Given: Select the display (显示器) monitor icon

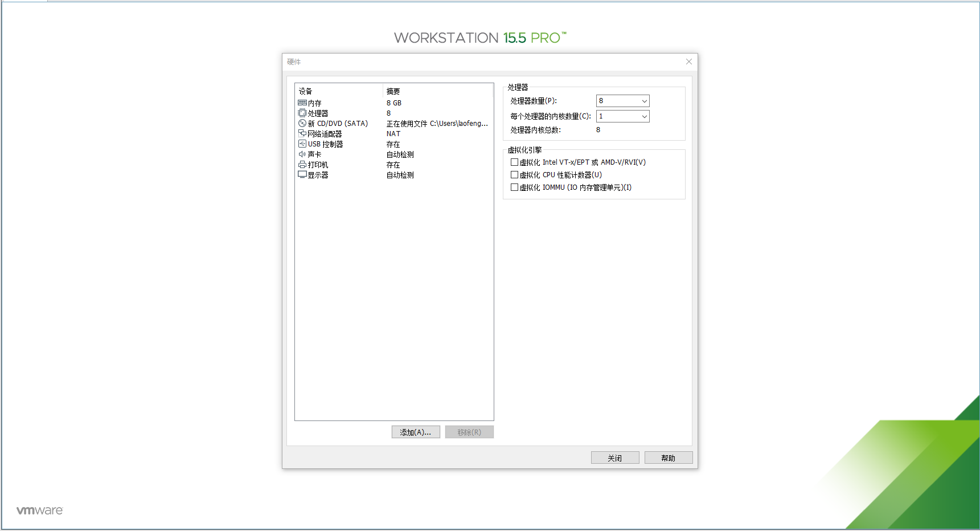Looking at the screenshot, I should 302,175.
